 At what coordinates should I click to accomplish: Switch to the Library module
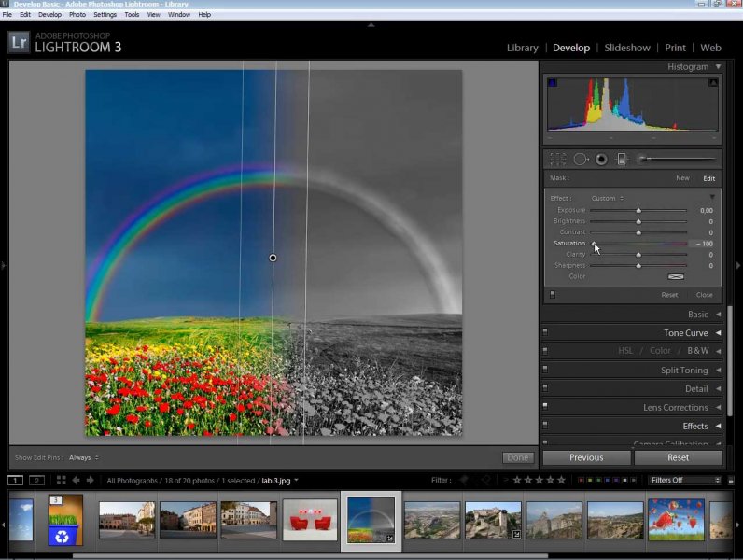coord(522,48)
